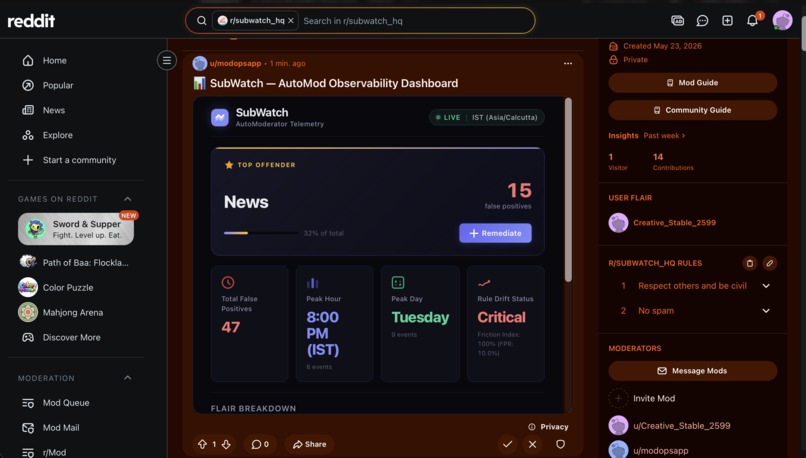Click the search magnifier icon
This screenshot has width=806, height=458.
tap(202, 21)
